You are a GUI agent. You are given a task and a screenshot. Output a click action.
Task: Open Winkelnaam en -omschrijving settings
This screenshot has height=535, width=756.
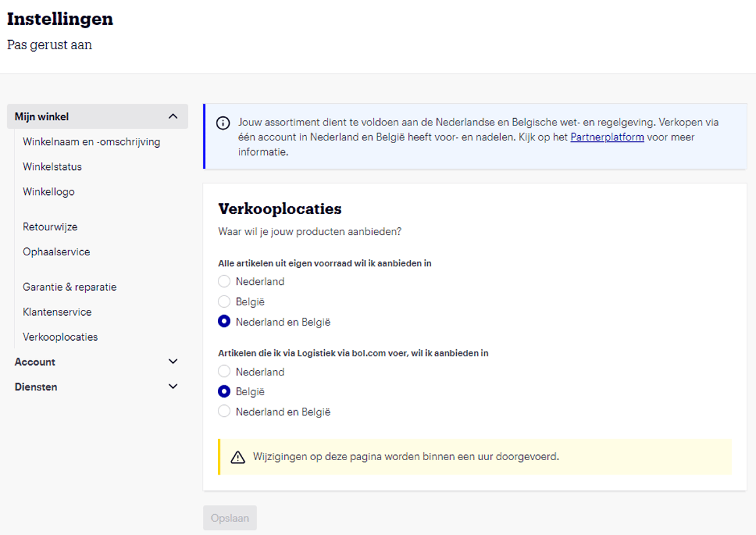click(x=92, y=141)
